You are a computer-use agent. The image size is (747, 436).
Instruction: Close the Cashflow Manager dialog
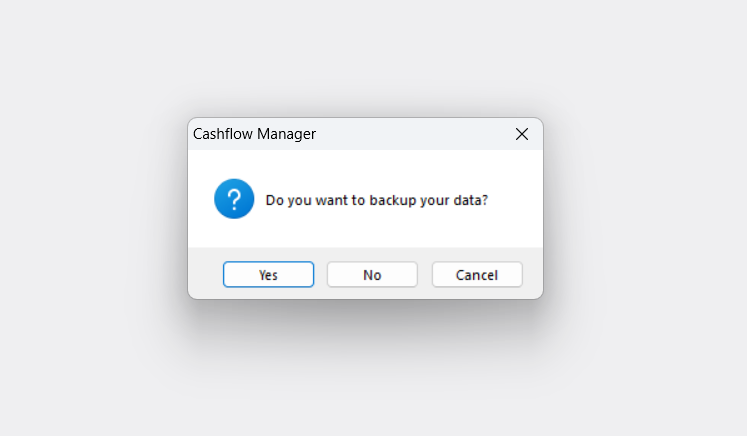coord(522,134)
